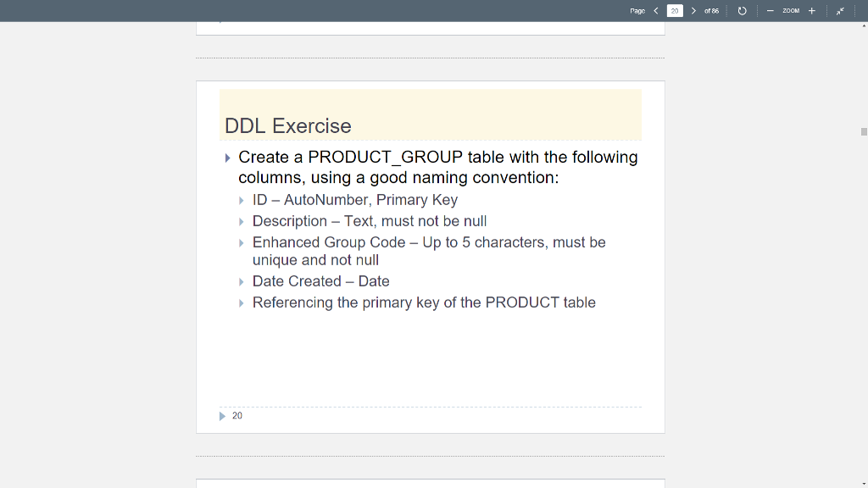The width and height of the screenshot is (868, 488).
Task: Click the triangle marker before 'Description – Text'
Action: (x=241, y=221)
